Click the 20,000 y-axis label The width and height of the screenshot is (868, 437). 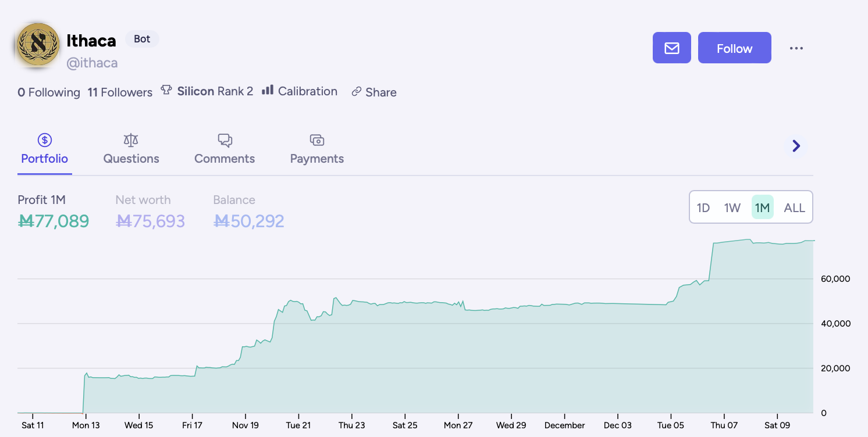(835, 368)
